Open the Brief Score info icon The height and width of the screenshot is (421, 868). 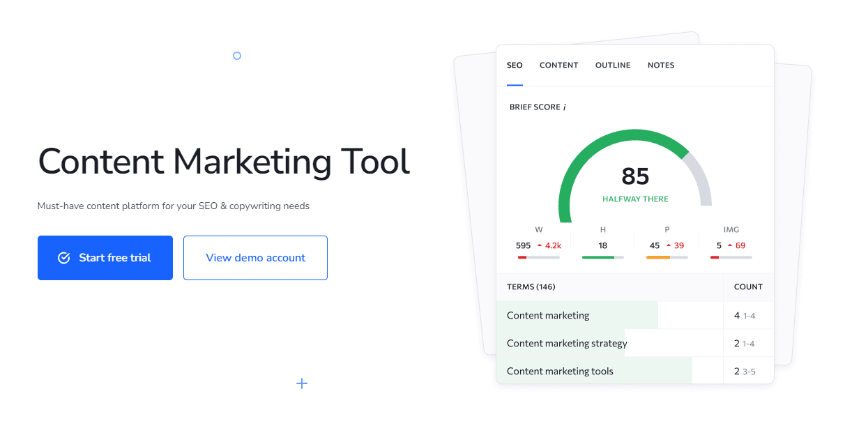click(x=563, y=107)
